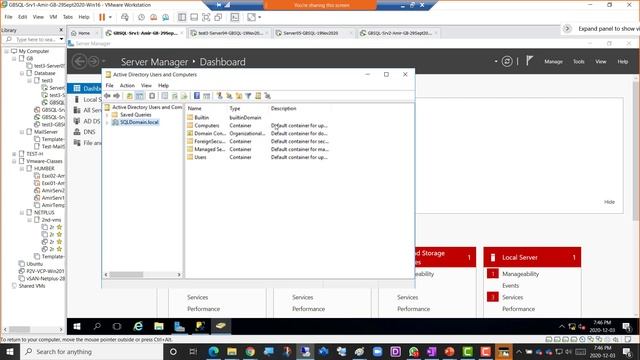Click VMware Unity mode icon
The height and width of the screenshot is (360, 640).
coord(218,17)
